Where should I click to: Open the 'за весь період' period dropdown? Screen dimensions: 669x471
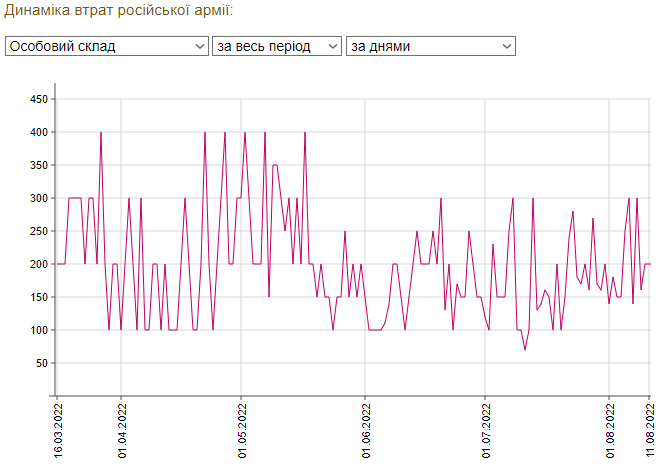coord(277,46)
